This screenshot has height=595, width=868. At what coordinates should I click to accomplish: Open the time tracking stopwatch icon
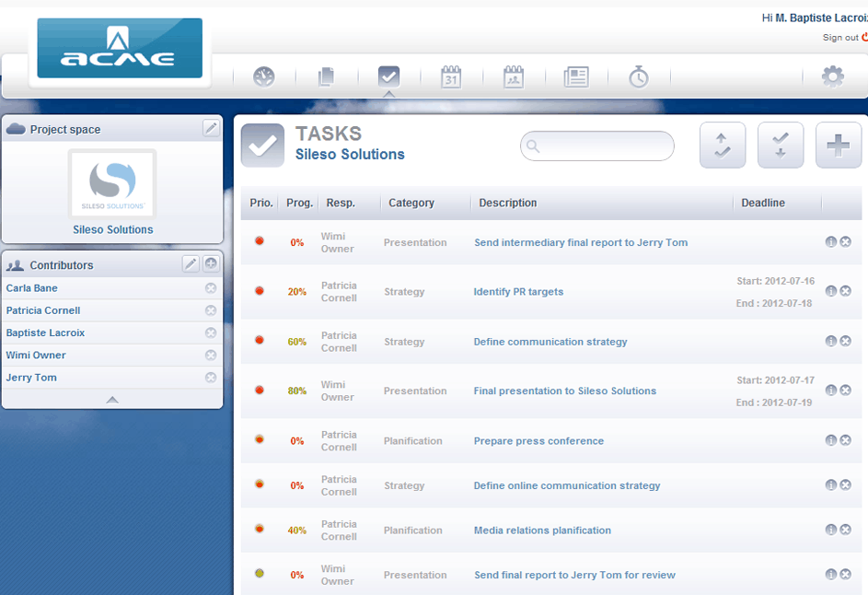click(639, 77)
